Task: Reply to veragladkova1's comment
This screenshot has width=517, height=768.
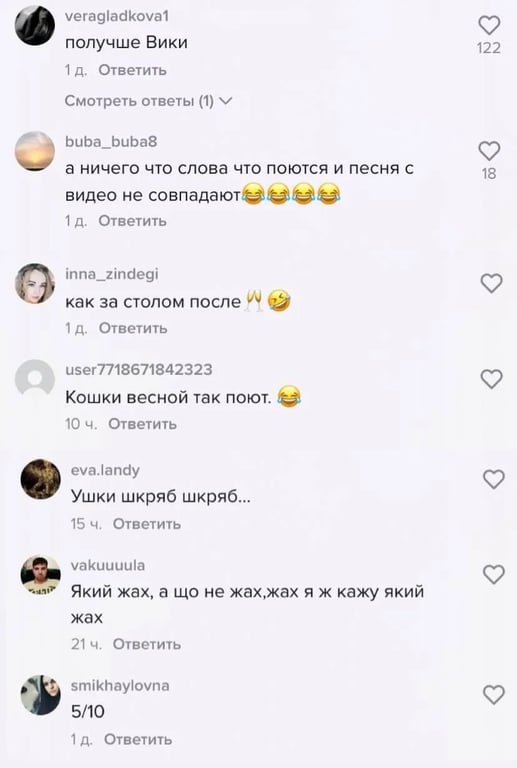Action: click(x=132, y=70)
